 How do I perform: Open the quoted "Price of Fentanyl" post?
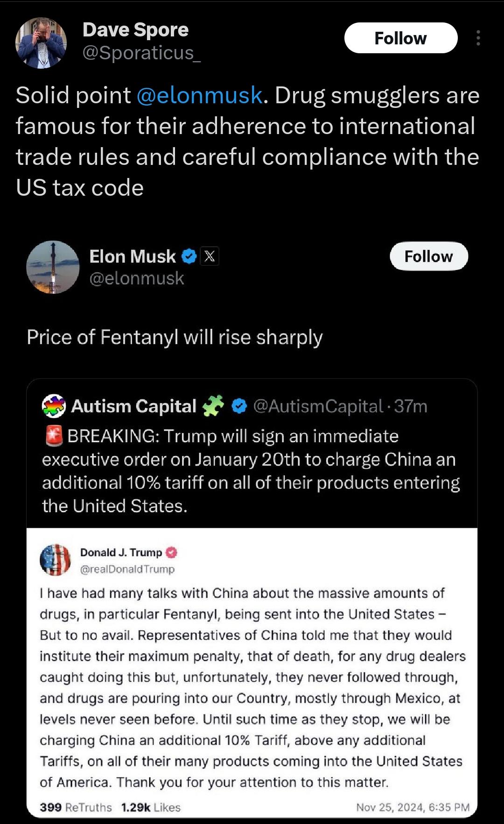[x=175, y=337]
